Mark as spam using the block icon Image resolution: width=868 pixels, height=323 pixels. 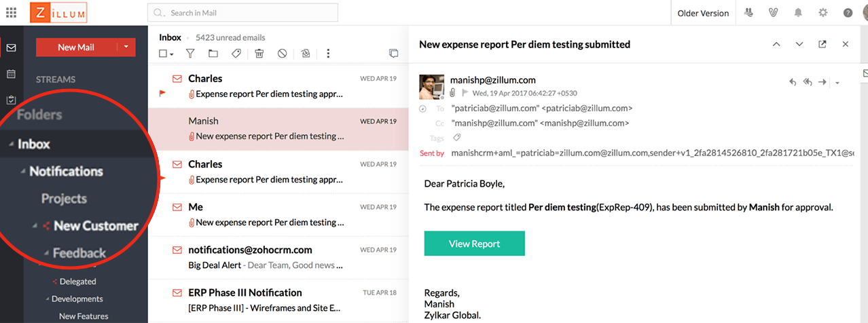pos(282,54)
